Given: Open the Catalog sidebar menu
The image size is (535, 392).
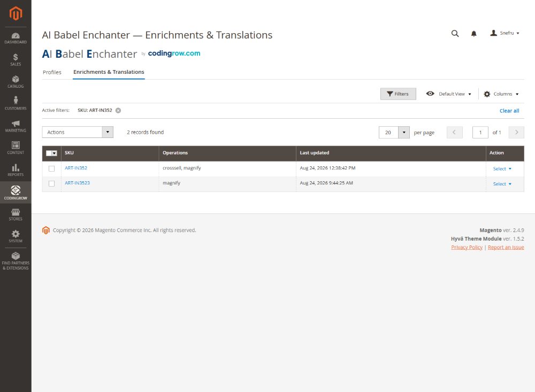Looking at the screenshot, I should [x=16, y=82].
